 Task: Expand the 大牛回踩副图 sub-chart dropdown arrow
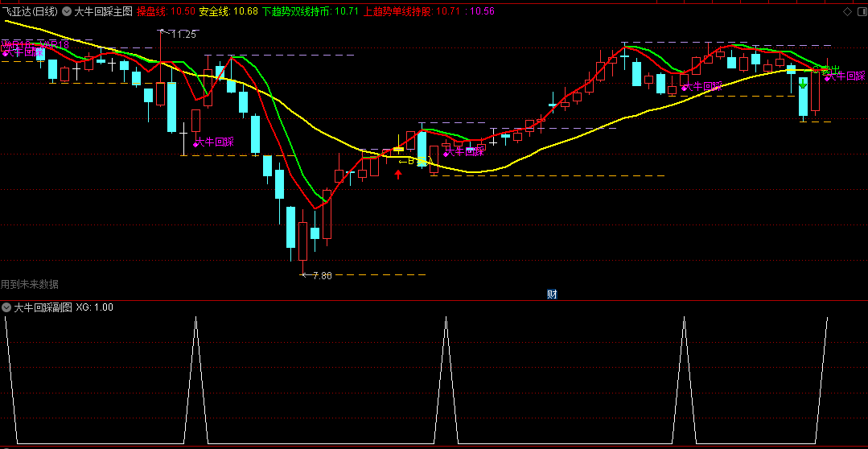pos(6,307)
